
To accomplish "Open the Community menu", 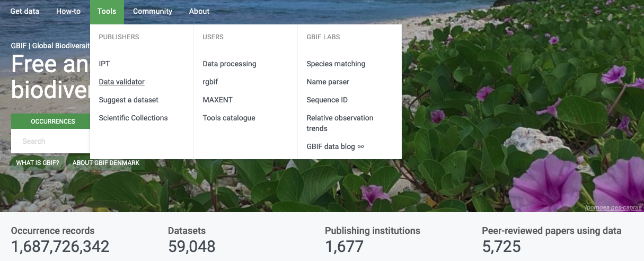I will [153, 11].
